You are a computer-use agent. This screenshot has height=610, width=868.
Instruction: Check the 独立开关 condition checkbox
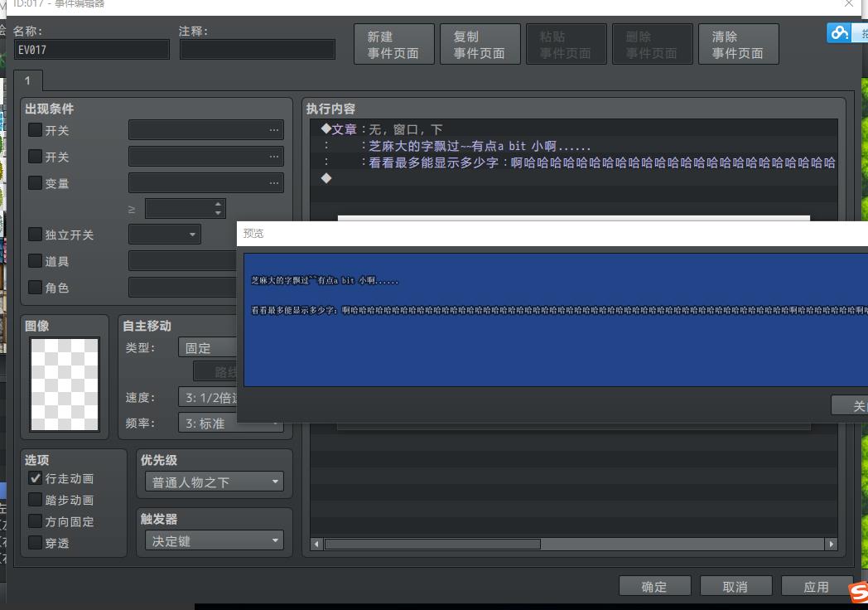[x=35, y=235]
